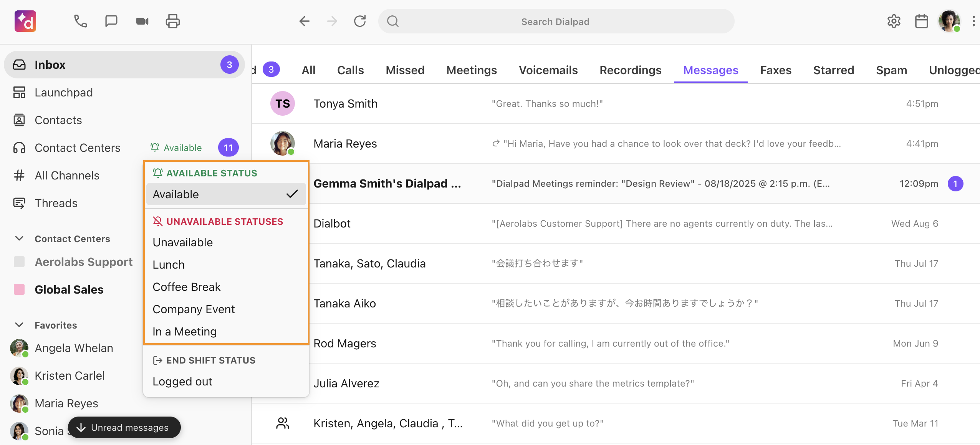Switch to the All tab
The width and height of the screenshot is (980, 445).
click(x=308, y=70)
